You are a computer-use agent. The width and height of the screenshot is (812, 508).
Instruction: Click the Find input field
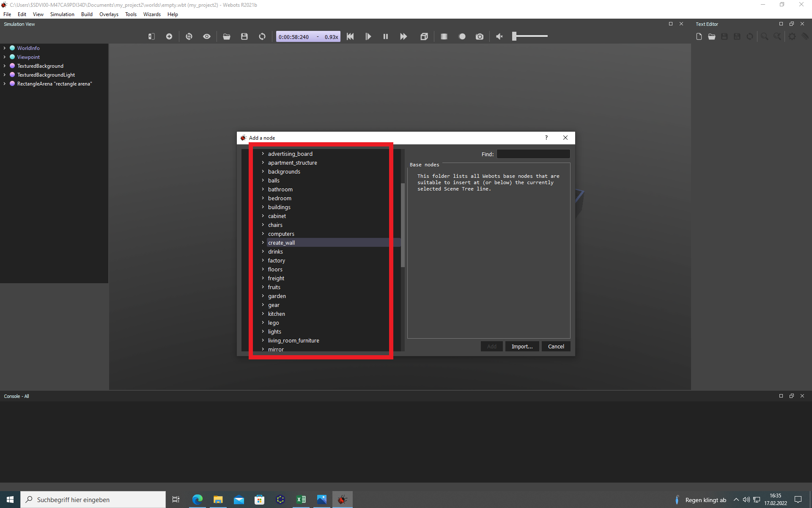[533, 154]
